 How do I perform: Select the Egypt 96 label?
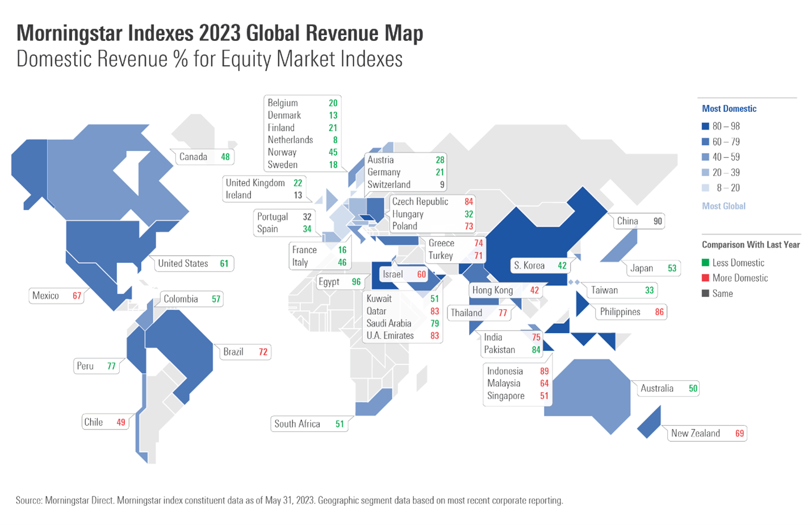(x=339, y=282)
